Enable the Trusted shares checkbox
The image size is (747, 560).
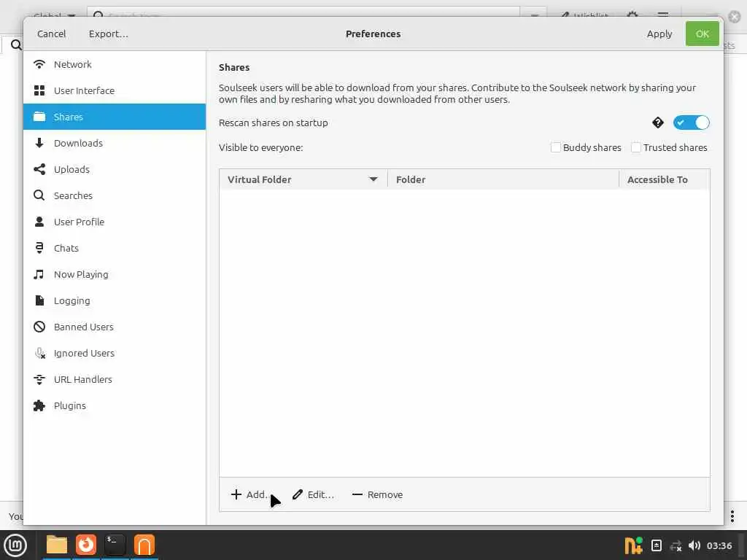tap(635, 147)
